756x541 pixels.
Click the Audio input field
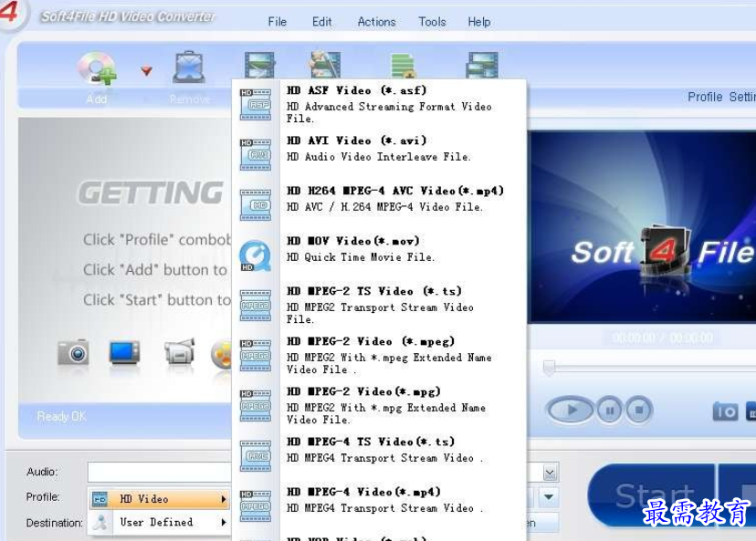160,472
